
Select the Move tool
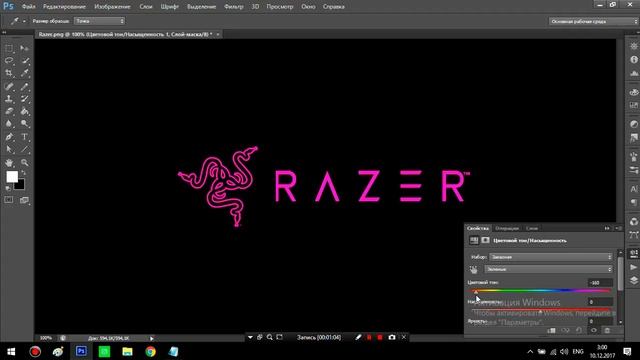click(x=24, y=48)
